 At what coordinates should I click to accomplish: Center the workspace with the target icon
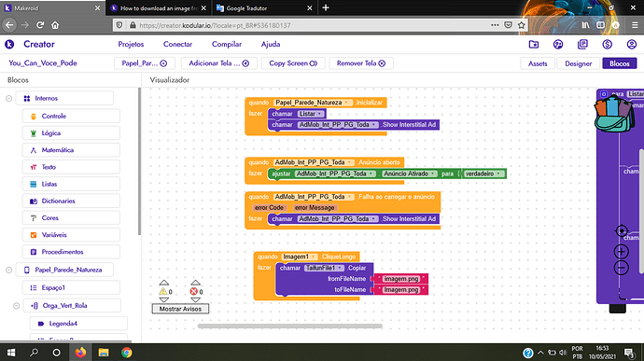(x=622, y=230)
